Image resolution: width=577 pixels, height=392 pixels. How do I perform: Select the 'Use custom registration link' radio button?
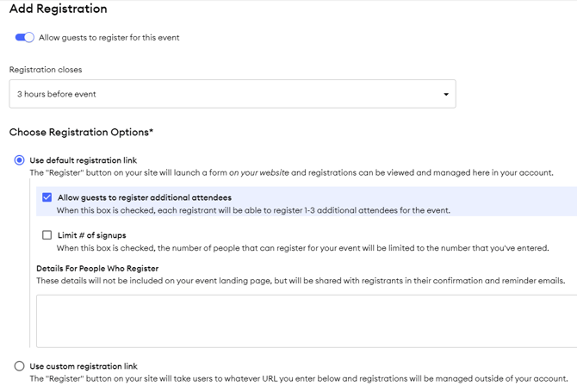click(19, 366)
